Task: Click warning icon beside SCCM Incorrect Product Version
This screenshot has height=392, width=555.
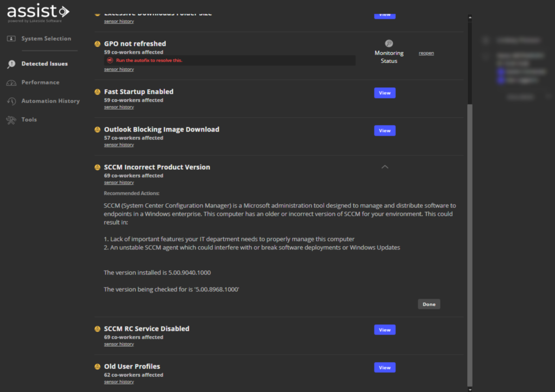Action: click(x=98, y=168)
